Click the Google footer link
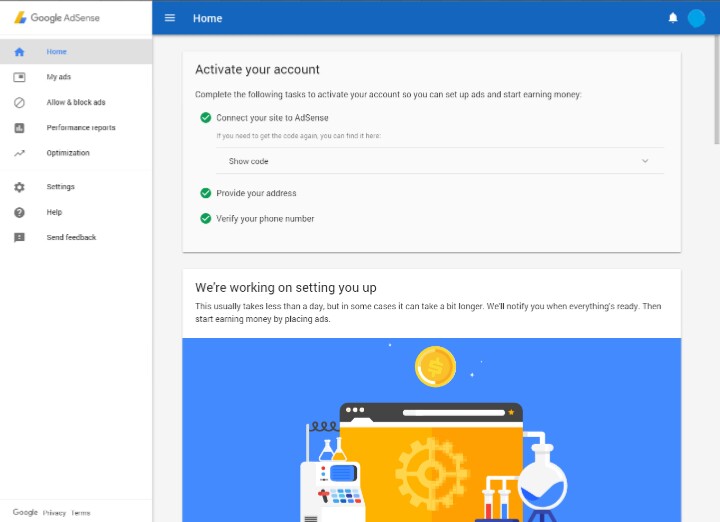 click(25, 512)
